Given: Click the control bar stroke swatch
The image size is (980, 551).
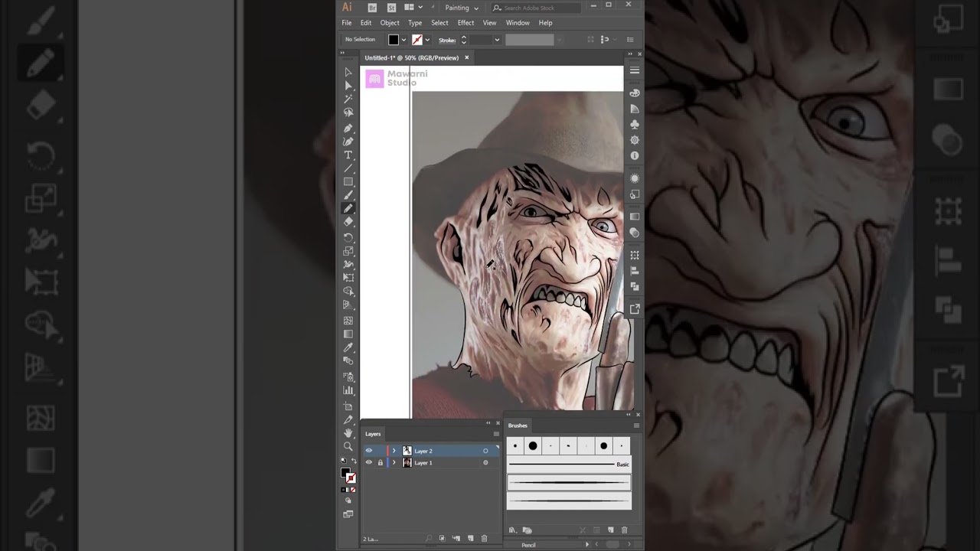Looking at the screenshot, I should pos(417,40).
